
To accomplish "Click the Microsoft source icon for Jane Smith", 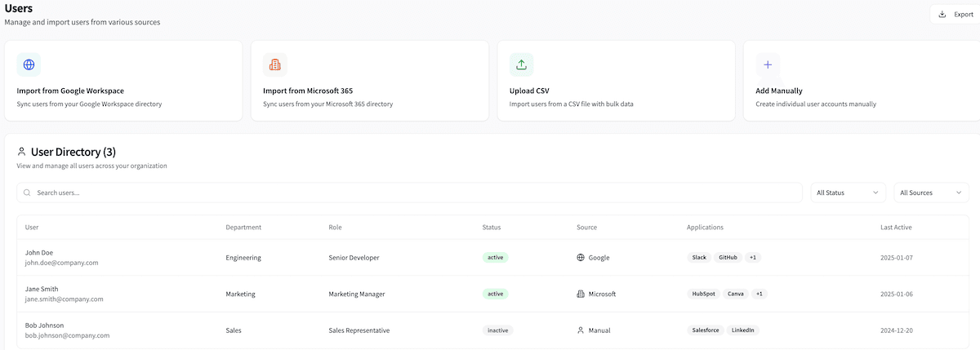I will click(x=581, y=294).
